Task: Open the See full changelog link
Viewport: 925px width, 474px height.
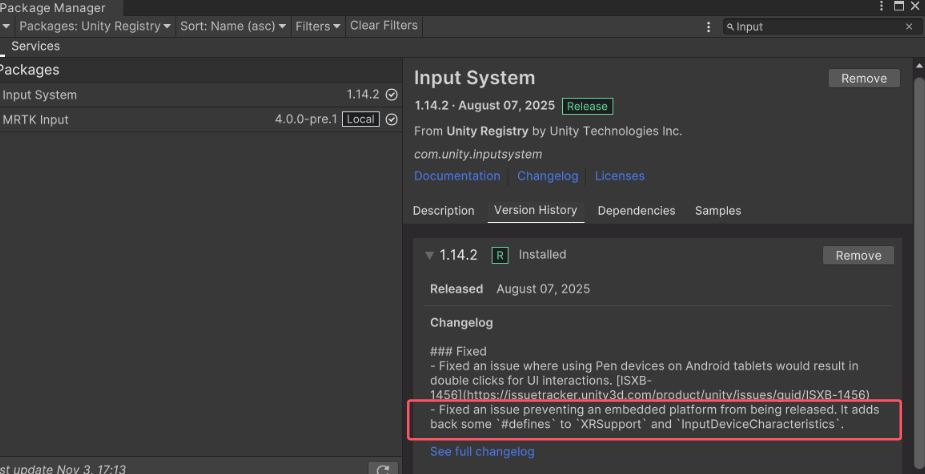Action: [x=482, y=452]
